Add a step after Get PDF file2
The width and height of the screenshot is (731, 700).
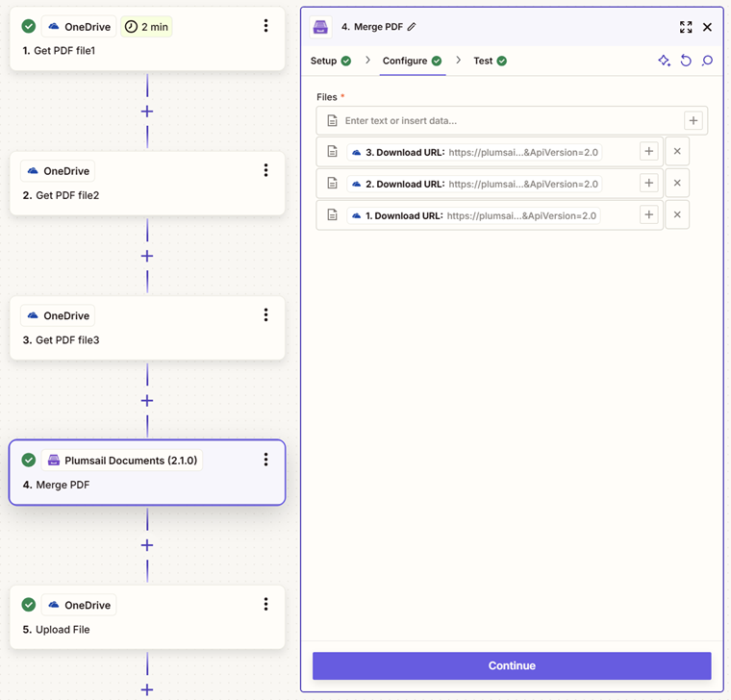point(147,256)
